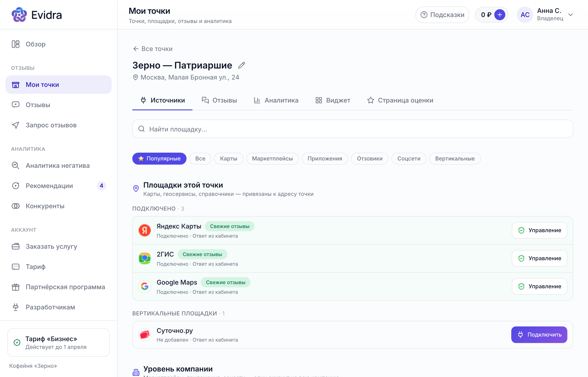Click the Суточно.ру logo icon

point(144,335)
